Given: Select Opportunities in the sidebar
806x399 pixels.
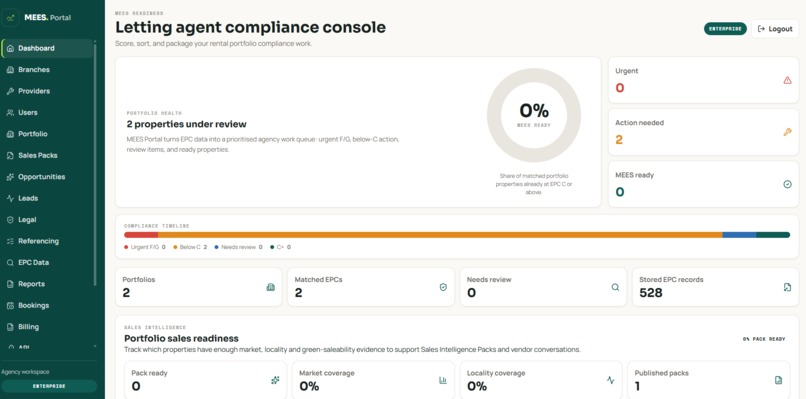Looking at the screenshot, I should tap(47, 177).
